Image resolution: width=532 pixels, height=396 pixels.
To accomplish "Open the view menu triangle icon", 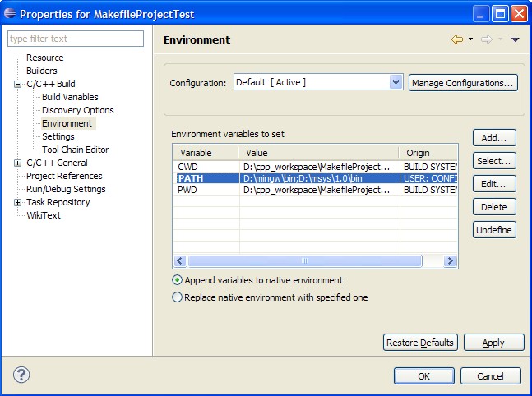I will pyautogui.click(x=516, y=39).
